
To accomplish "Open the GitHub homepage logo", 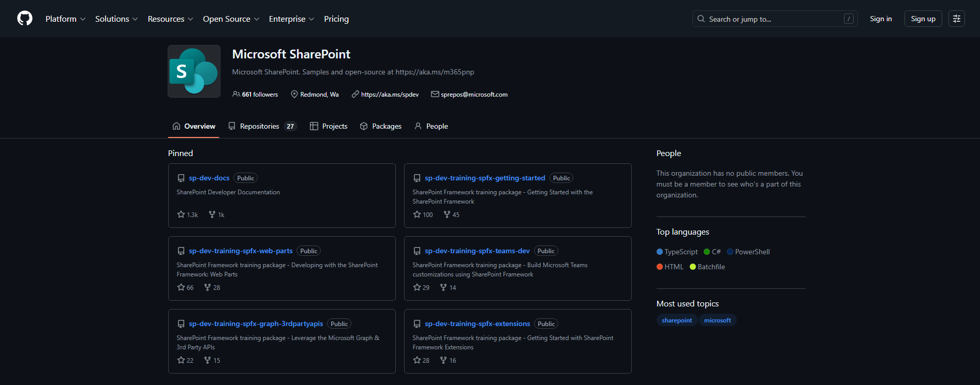I will pos(25,19).
